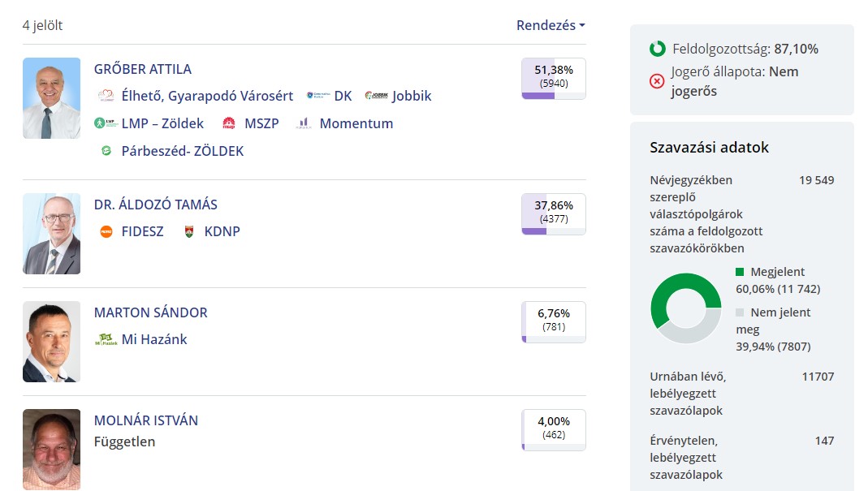Click the KDNP party crest icon
The width and height of the screenshot is (868, 491).
coord(189,231)
